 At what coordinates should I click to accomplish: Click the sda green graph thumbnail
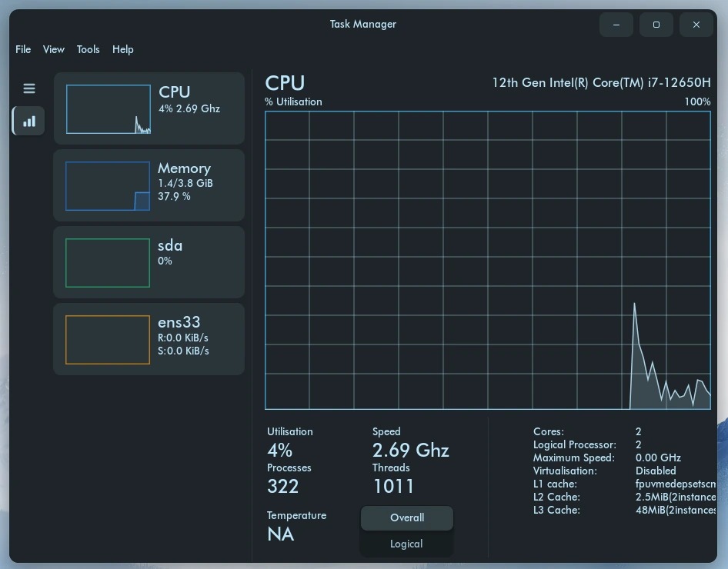click(108, 263)
